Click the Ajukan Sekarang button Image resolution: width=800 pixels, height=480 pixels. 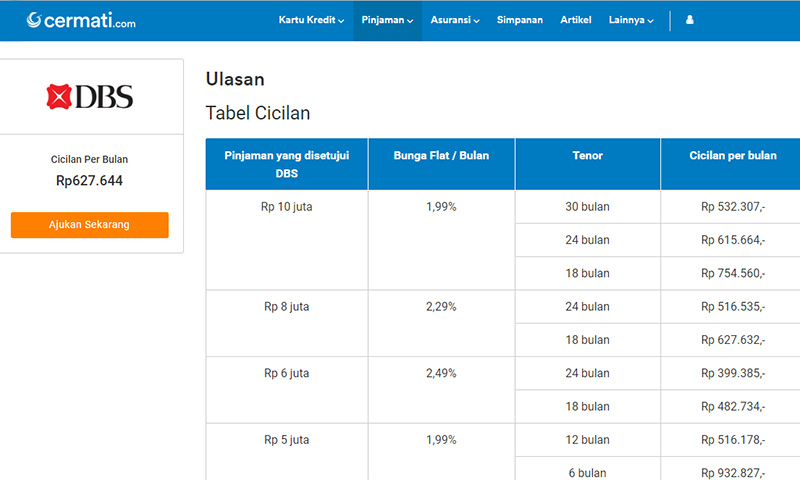click(x=90, y=225)
